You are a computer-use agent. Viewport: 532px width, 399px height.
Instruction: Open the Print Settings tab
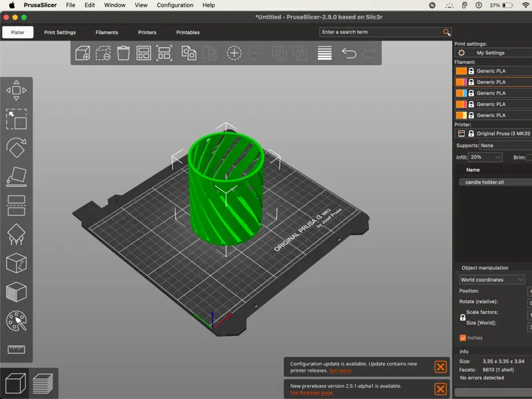coord(60,32)
